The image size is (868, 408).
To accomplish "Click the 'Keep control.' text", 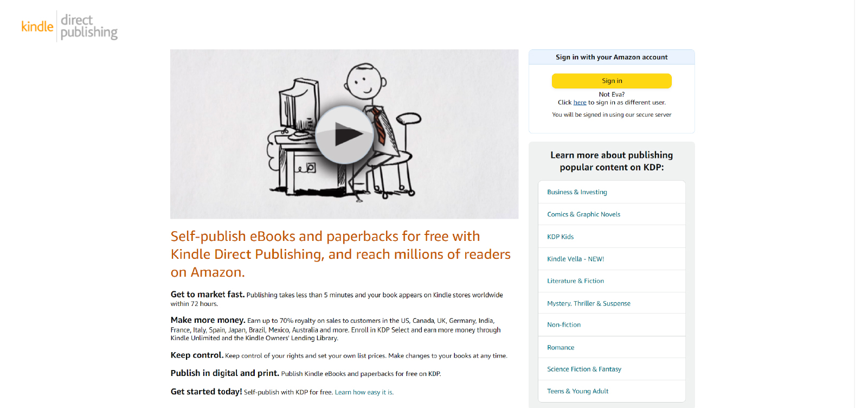I will (x=197, y=355).
